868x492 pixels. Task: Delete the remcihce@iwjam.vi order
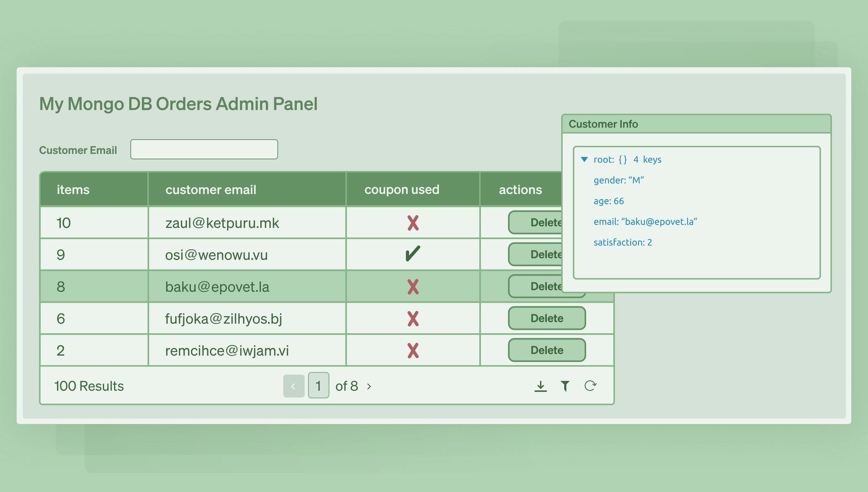(x=547, y=350)
